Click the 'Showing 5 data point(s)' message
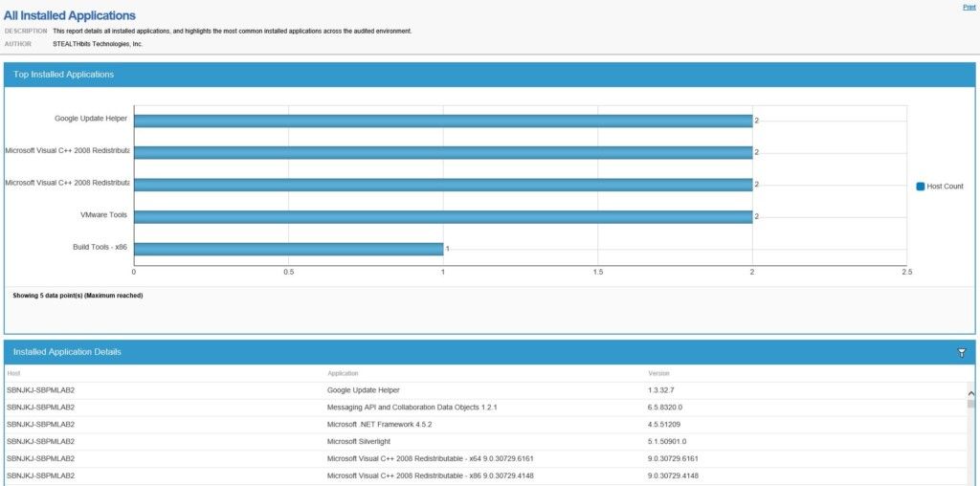This screenshot has height=486, width=980. [x=78, y=296]
